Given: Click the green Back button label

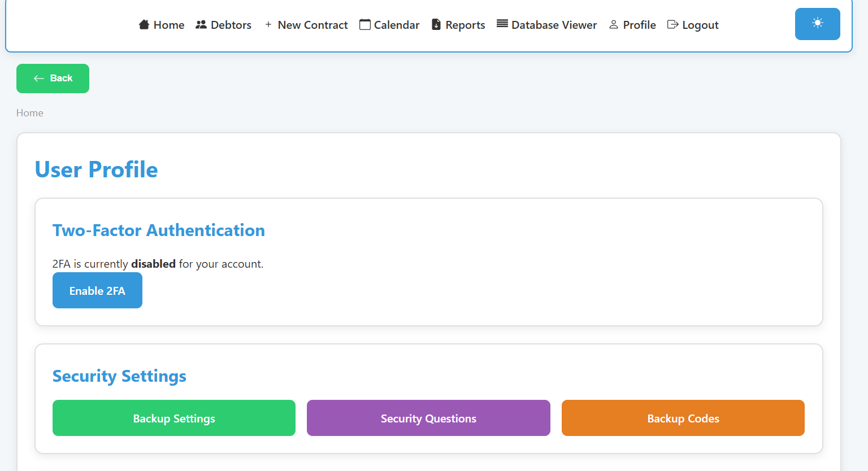Looking at the screenshot, I should point(61,78).
